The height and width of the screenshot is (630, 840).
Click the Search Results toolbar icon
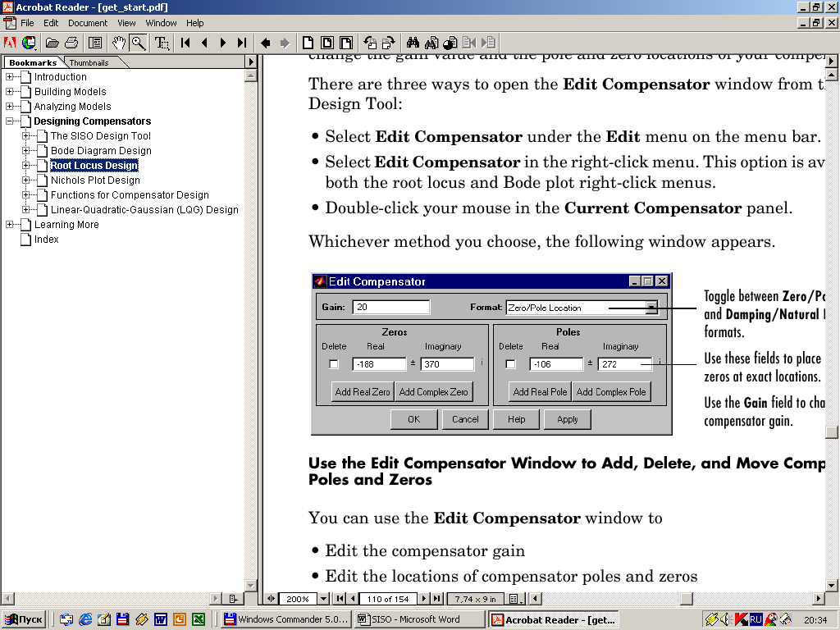coord(450,43)
